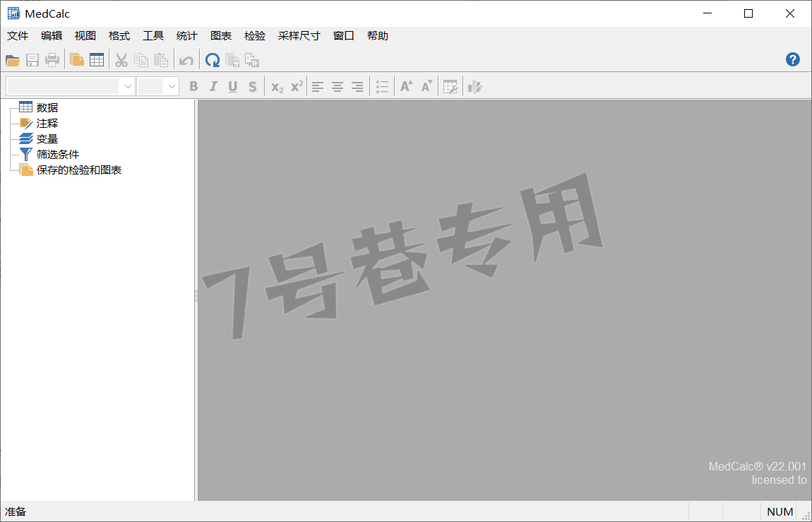This screenshot has height=522, width=812.
Task: Select 变量 in the tree
Action: (x=47, y=138)
